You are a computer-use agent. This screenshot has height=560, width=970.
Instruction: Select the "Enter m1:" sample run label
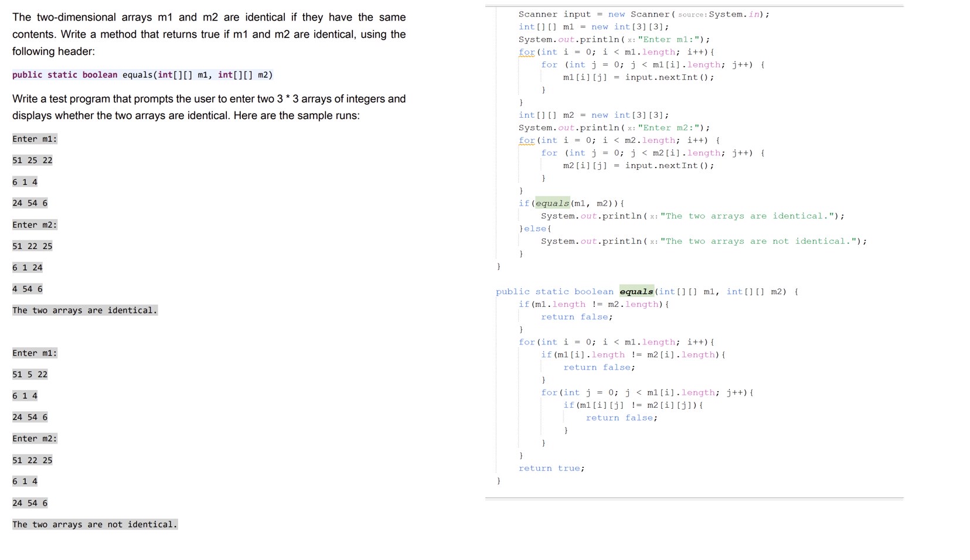click(x=35, y=139)
